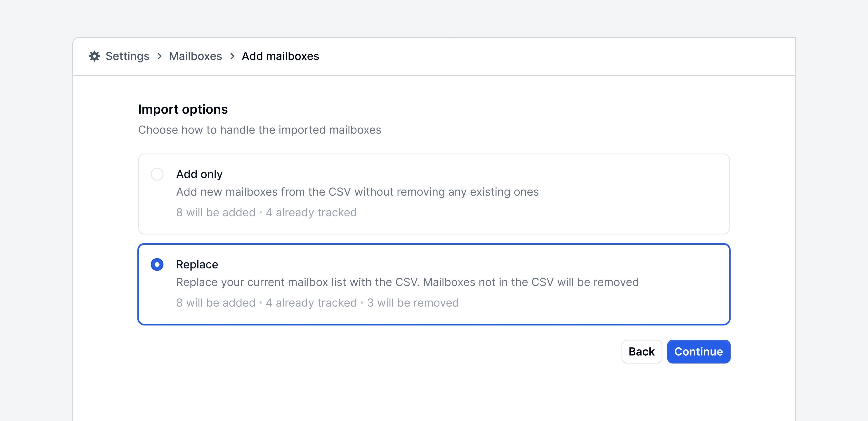This screenshot has height=421, width=868.
Task: Click the "3 will be removed" text
Action: [413, 303]
